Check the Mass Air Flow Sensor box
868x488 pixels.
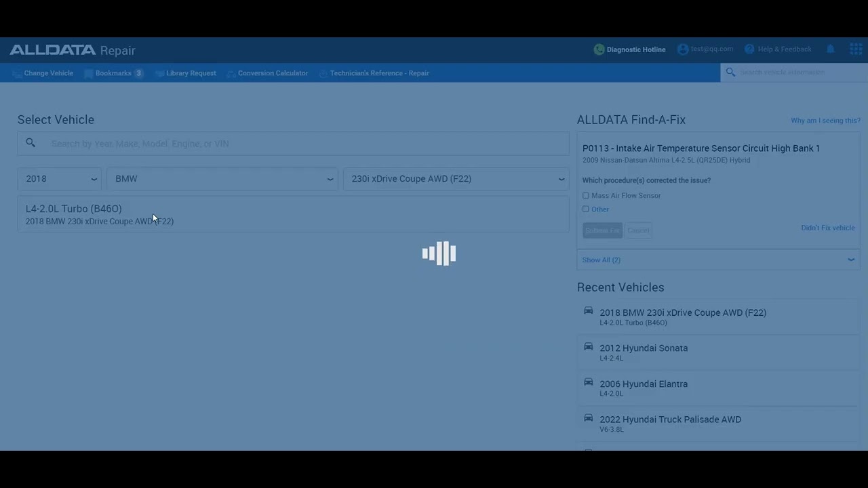tap(586, 196)
